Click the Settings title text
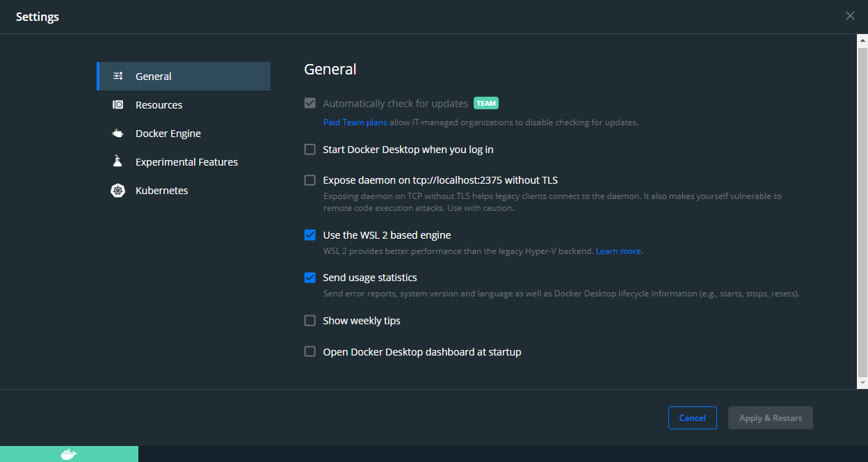The width and height of the screenshot is (868, 462). tap(38, 17)
